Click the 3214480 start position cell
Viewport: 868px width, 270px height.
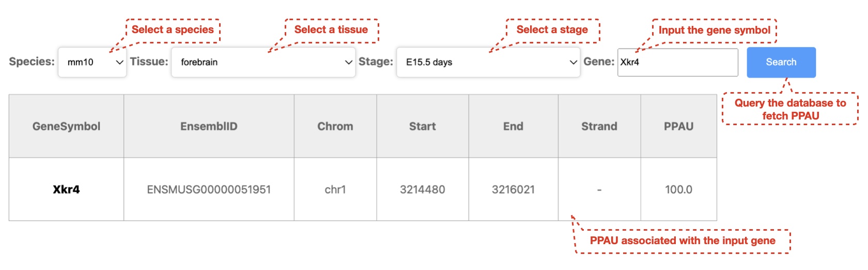[423, 189]
